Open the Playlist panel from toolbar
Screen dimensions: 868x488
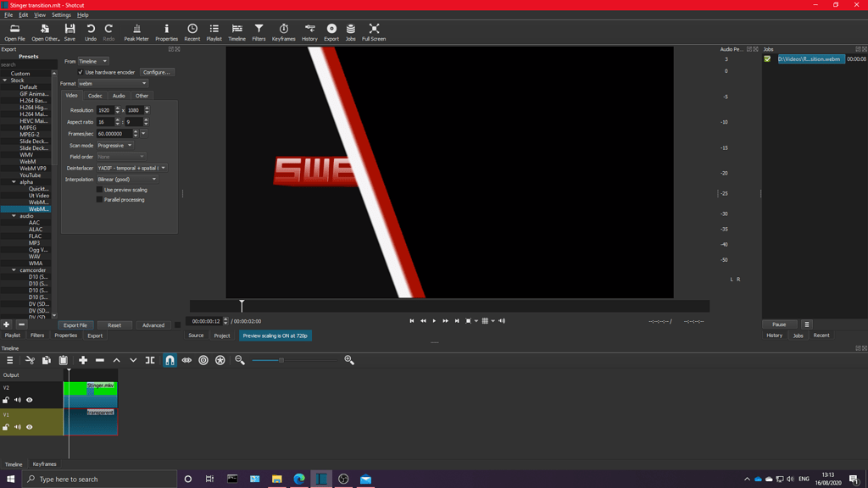[214, 32]
